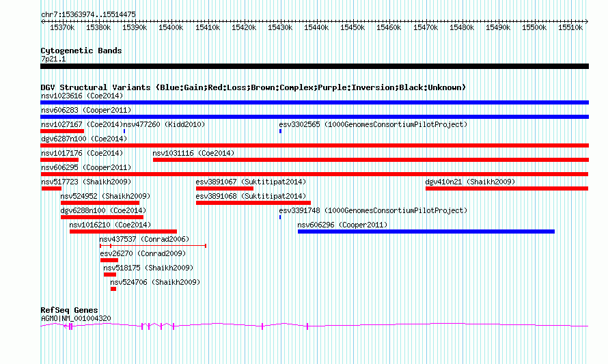Select the nsv1031116 (Coe2014) loss bar

click(x=371, y=160)
